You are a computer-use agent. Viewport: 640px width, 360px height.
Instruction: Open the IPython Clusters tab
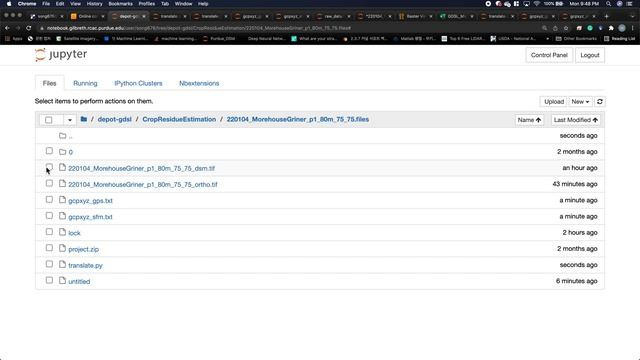pyautogui.click(x=138, y=83)
